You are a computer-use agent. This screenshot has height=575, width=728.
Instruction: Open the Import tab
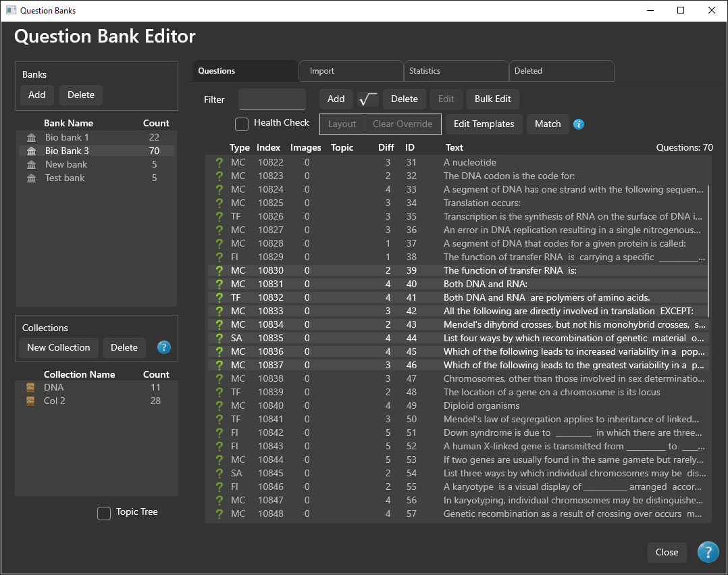pos(350,71)
